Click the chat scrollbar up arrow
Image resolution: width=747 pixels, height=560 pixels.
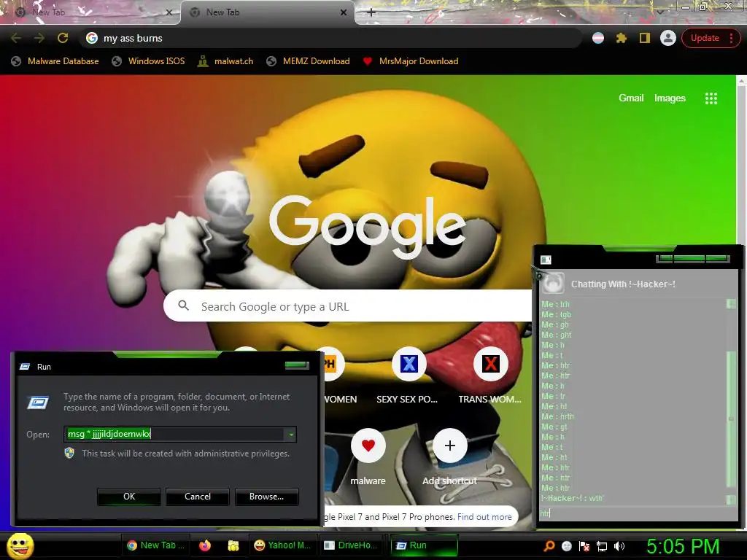coord(731,304)
